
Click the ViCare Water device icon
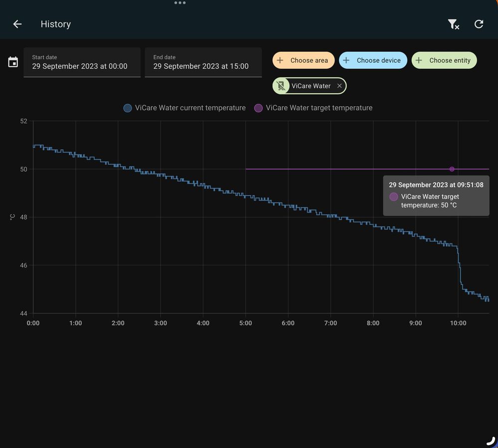pyautogui.click(x=281, y=86)
